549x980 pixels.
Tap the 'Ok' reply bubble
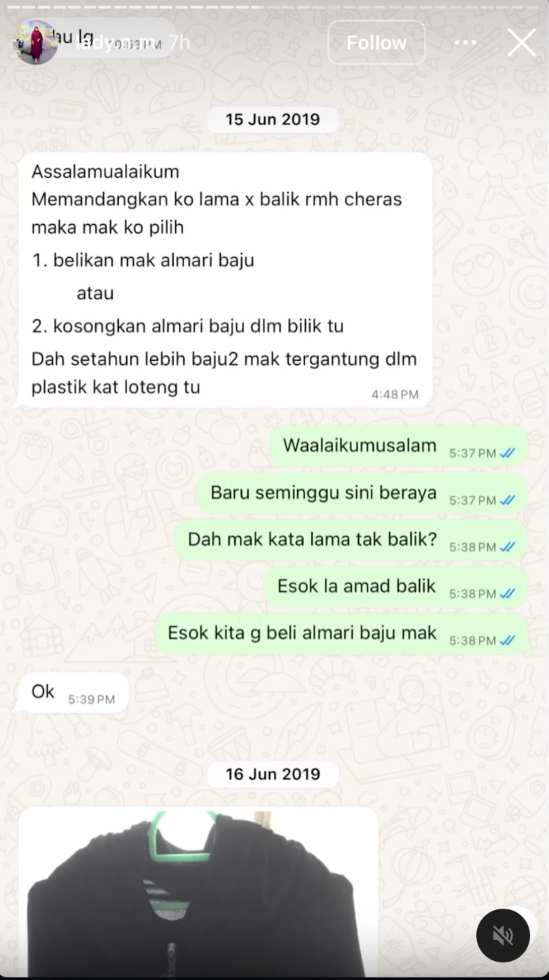[x=73, y=693]
